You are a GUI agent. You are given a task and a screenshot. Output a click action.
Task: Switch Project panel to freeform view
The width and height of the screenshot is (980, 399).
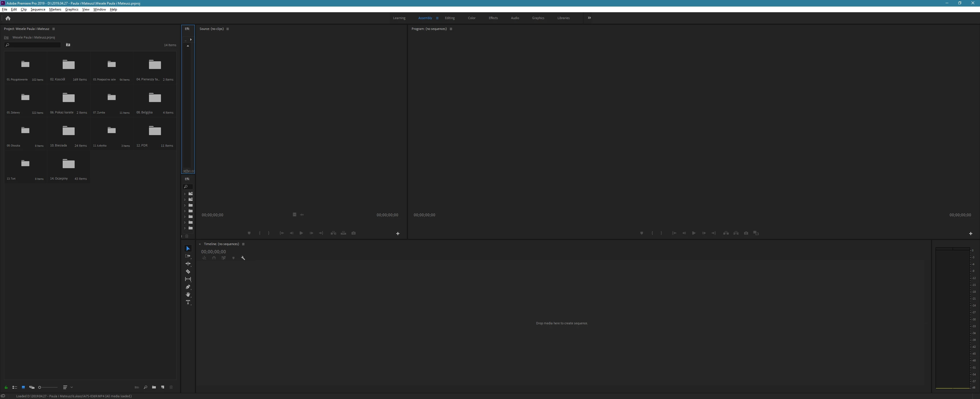[x=32, y=387]
